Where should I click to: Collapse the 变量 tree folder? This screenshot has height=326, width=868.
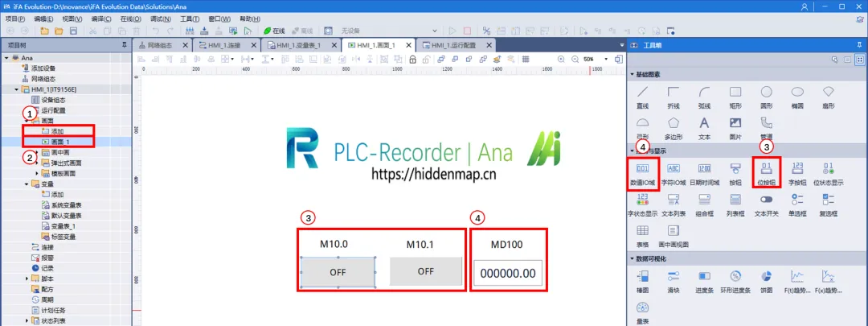27,184
